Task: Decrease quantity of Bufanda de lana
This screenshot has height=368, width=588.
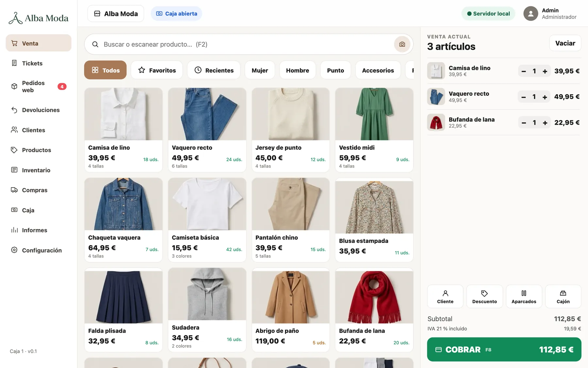Action: (524, 123)
